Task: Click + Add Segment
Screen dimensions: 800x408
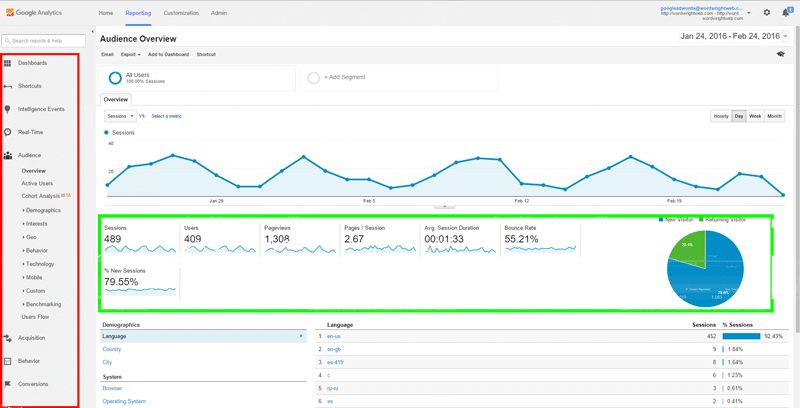Action: coord(345,78)
